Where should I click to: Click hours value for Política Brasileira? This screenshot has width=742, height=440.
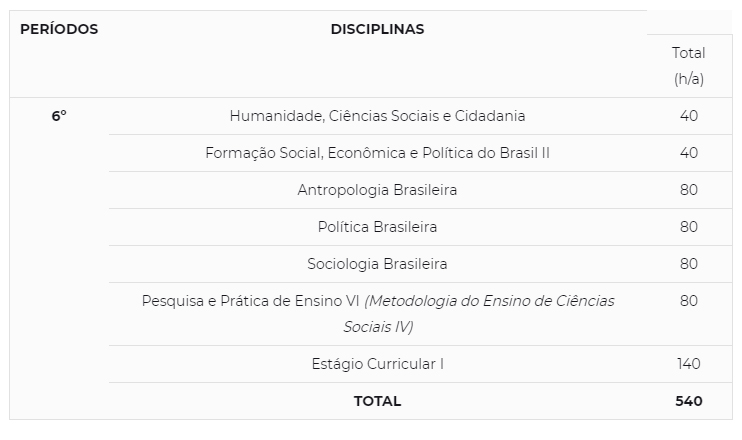(688, 227)
